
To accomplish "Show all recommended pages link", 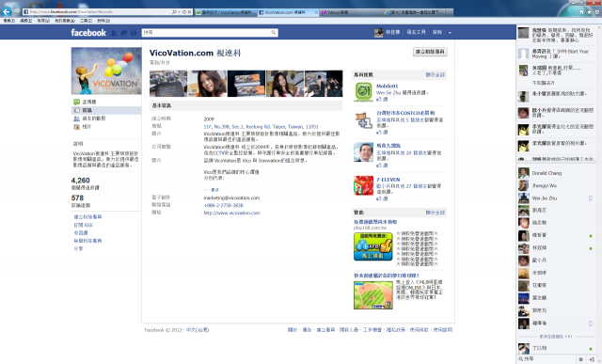I will pyautogui.click(x=435, y=75).
